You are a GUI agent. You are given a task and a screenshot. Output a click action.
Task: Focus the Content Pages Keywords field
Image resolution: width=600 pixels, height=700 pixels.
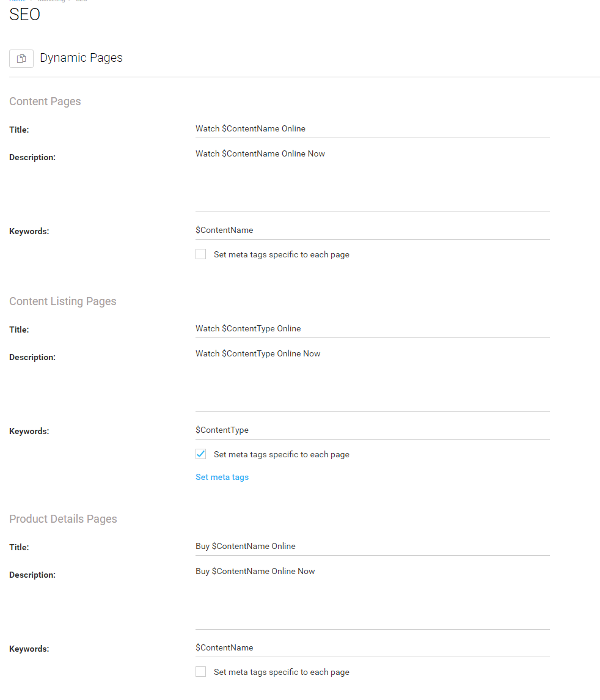pos(373,230)
